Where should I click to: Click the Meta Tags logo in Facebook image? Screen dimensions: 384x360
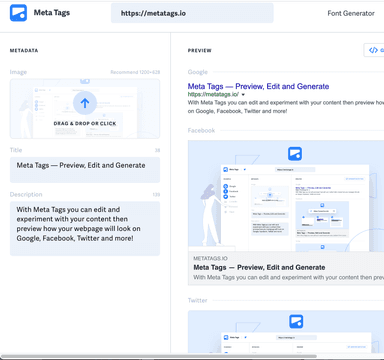point(295,154)
